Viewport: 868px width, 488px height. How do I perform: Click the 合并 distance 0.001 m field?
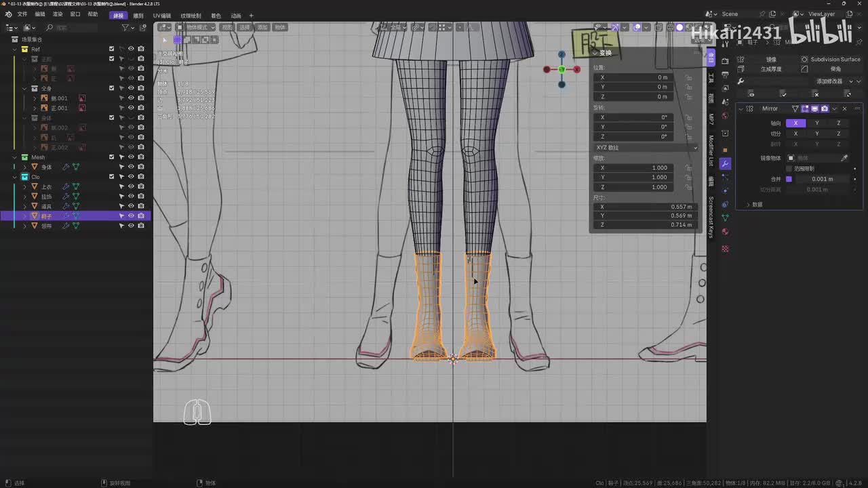point(822,179)
